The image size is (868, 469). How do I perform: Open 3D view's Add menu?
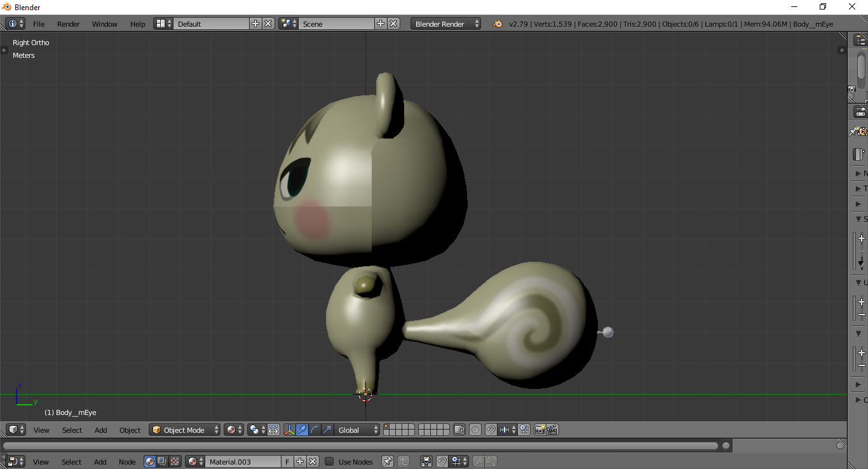coord(101,430)
